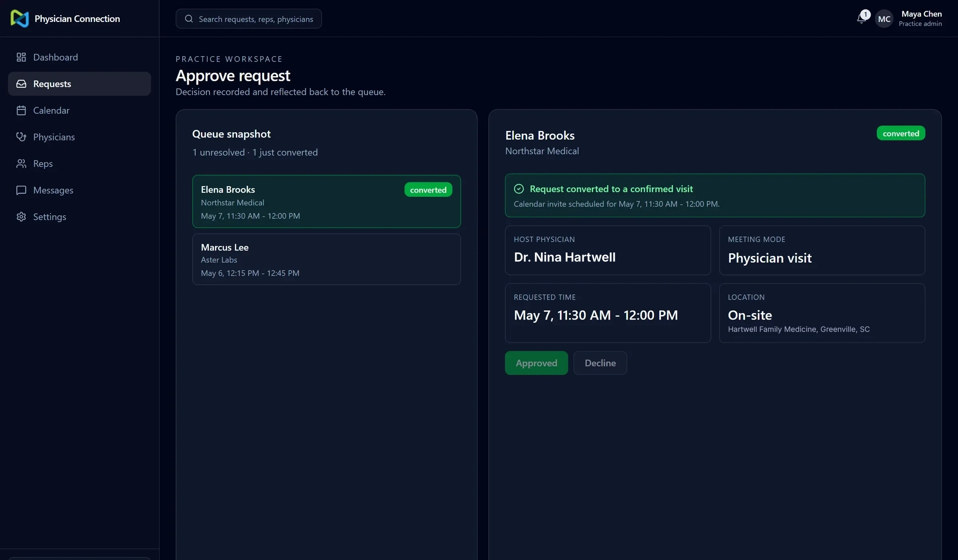
Task: Focus the search requests input field
Action: [x=248, y=19]
